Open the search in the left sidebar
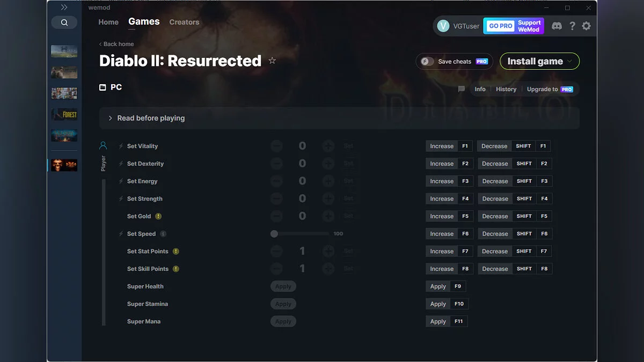The width and height of the screenshot is (644, 362). click(64, 22)
